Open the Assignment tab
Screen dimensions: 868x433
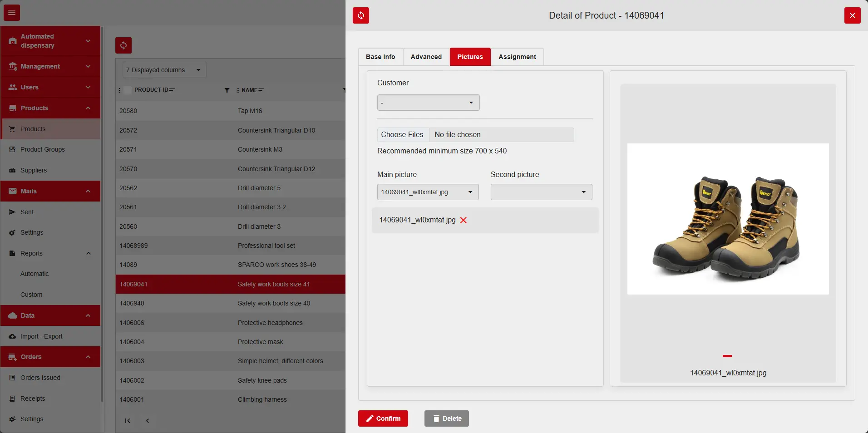click(517, 57)
